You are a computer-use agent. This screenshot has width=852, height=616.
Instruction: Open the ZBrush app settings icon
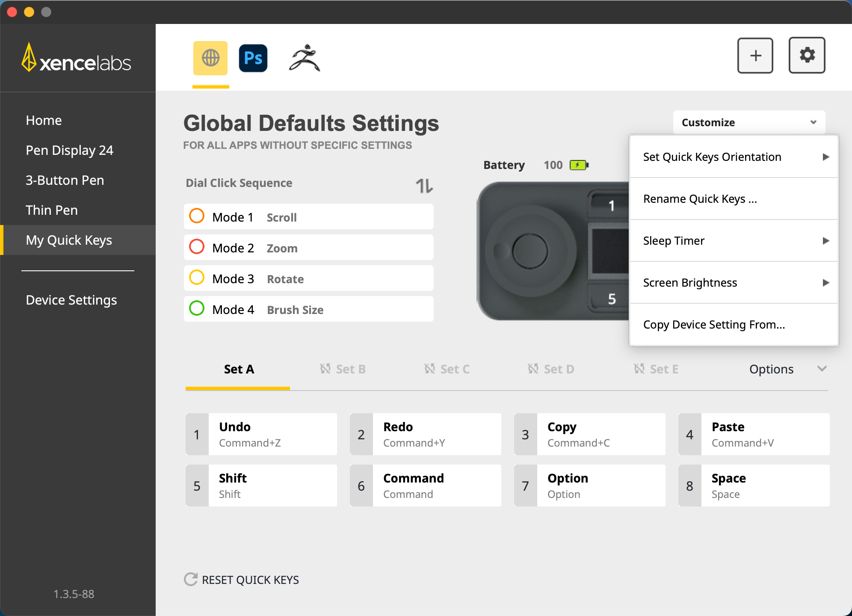[305, 58]
